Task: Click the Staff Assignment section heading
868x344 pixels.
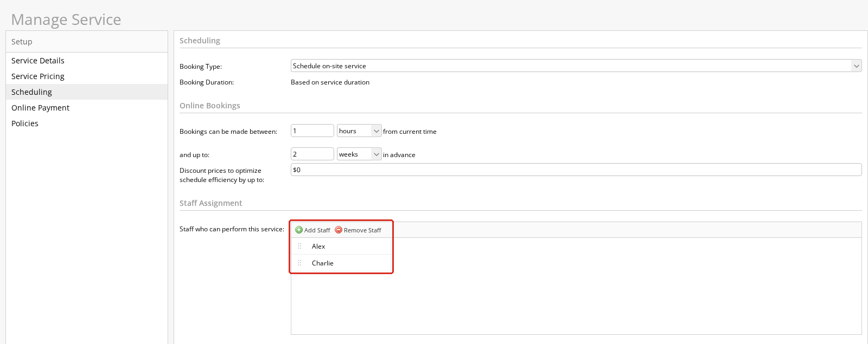Action: pos(211,203)
